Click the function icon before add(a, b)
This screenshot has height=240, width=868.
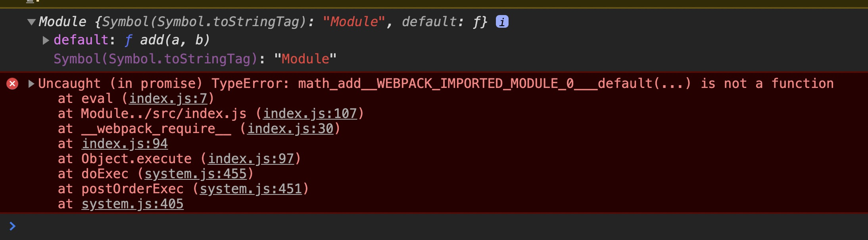click(128, 40)
